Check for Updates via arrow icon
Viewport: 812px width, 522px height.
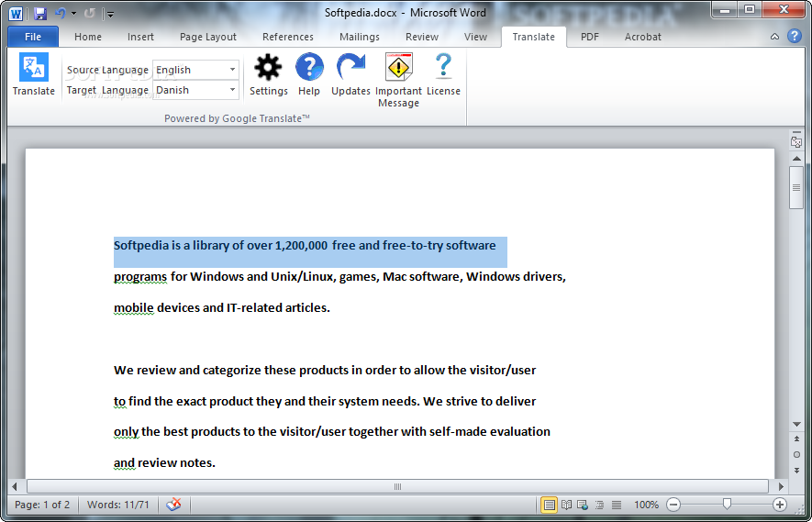click(x=350, y=67)
